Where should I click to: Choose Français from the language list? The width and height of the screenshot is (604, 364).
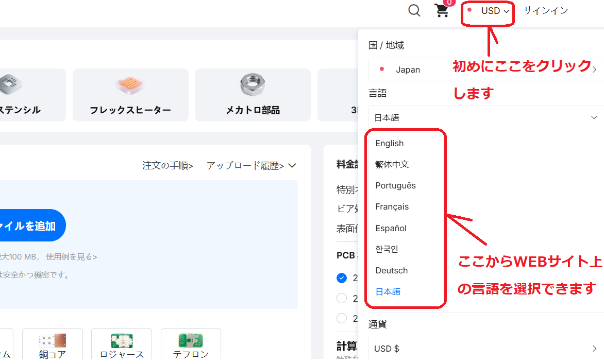pyautogui.click(x=392, y=207)
